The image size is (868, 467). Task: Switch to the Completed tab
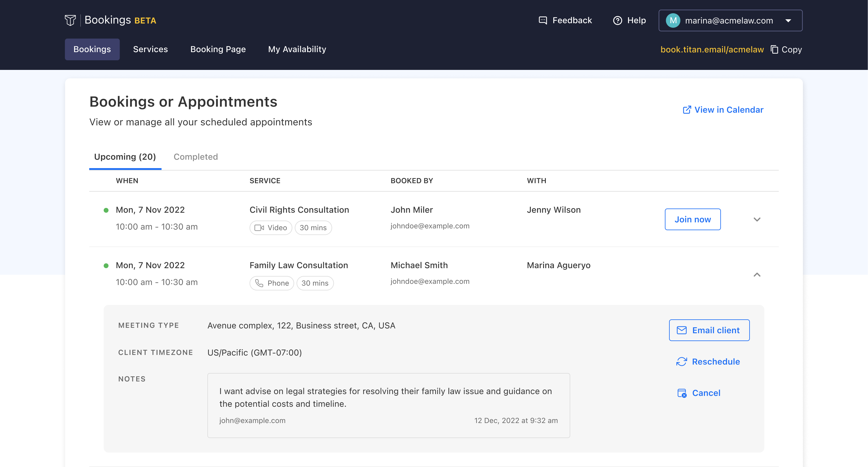point(195,157)
